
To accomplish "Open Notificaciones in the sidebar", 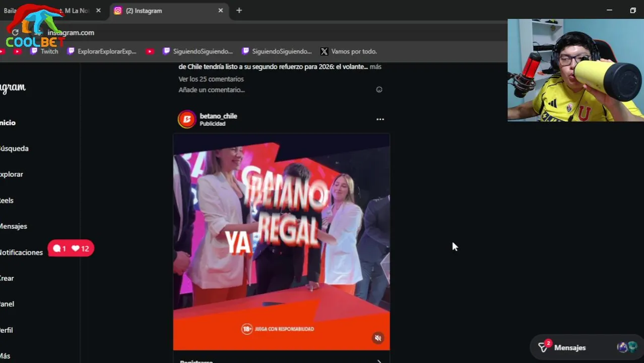I will coord(22,252).
